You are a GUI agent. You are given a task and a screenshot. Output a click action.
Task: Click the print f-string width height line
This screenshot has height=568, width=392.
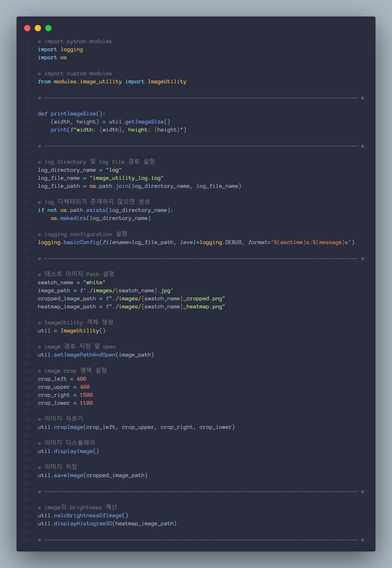(118, 130)
